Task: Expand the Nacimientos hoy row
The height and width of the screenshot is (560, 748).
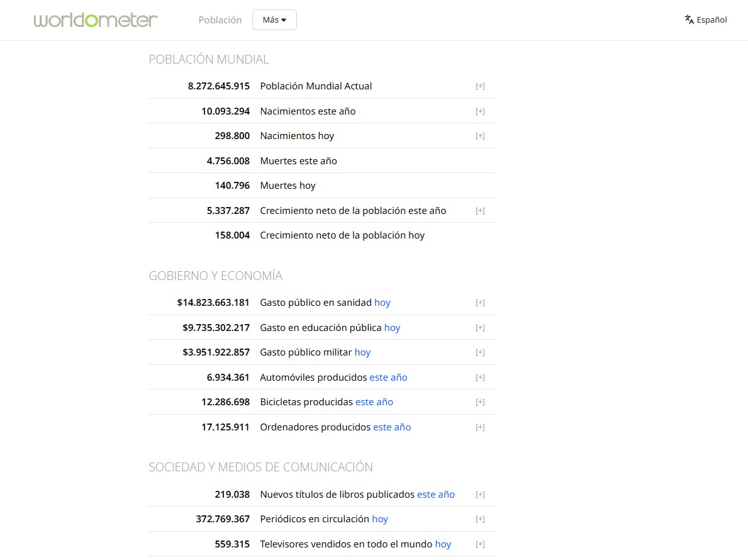Action: pyautogui.click(x=480, y=136)
